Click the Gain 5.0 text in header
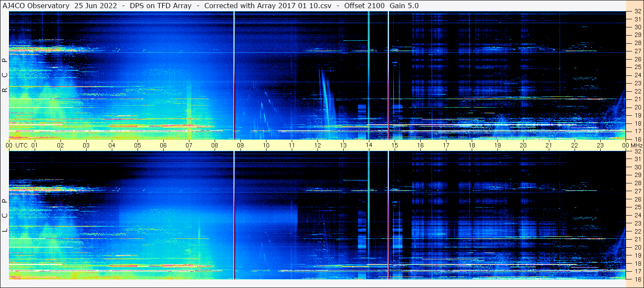 404,6
